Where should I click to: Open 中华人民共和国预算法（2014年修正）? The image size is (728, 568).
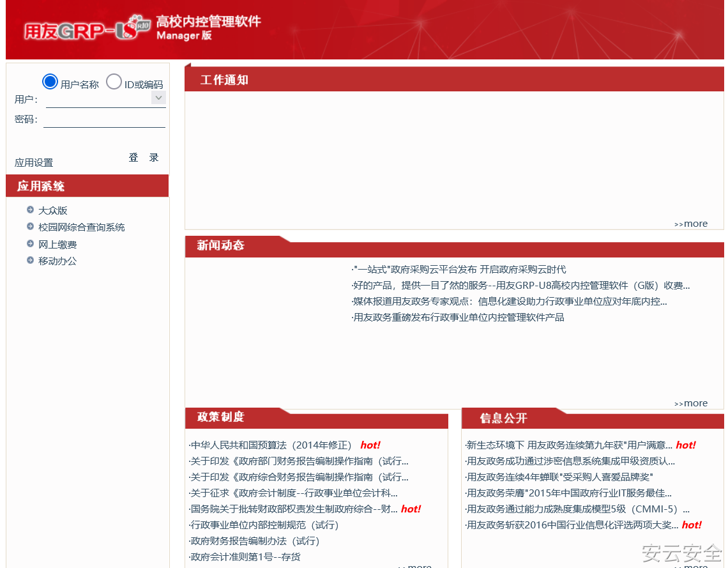(x=270, y=445)
